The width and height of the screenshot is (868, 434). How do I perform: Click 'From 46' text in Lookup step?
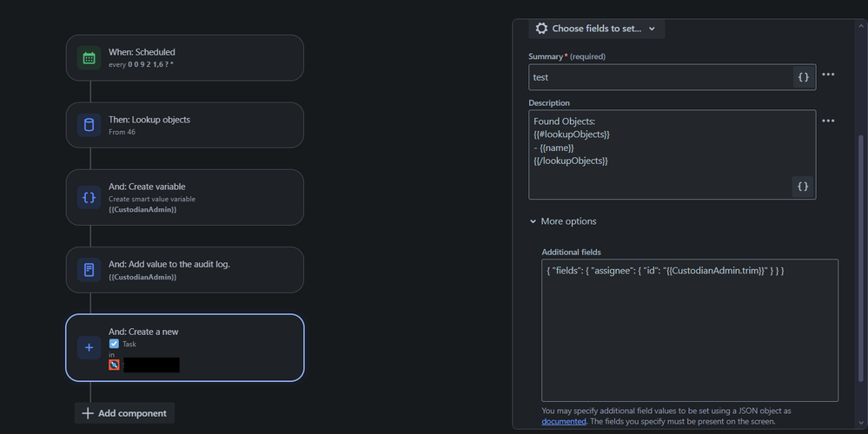(x=122, y=132)
